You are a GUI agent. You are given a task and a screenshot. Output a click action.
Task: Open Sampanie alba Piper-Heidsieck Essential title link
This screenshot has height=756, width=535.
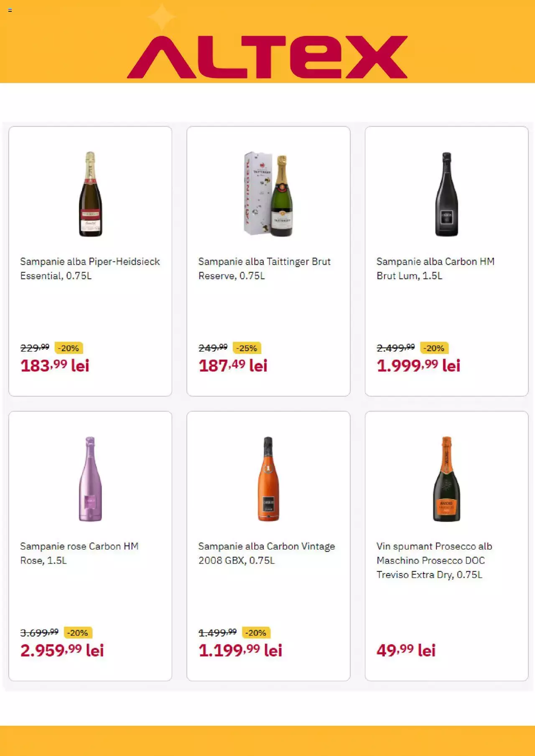[90, 269]
